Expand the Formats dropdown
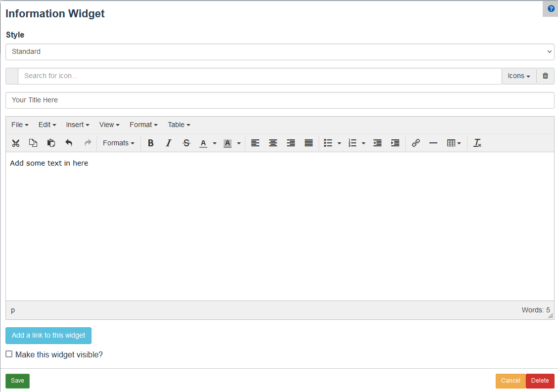The width and height of the screenshot is (558, 392). coord(118,143)
